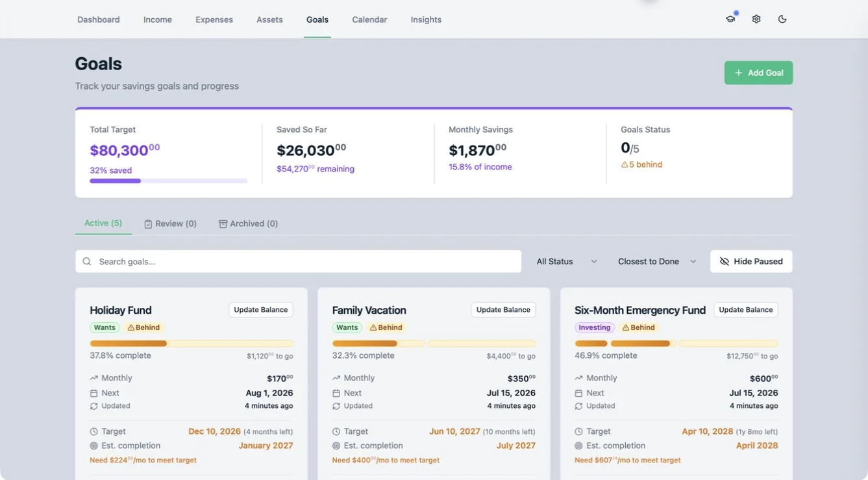Click the plus icon in Add Goal

tap(738, 73)
